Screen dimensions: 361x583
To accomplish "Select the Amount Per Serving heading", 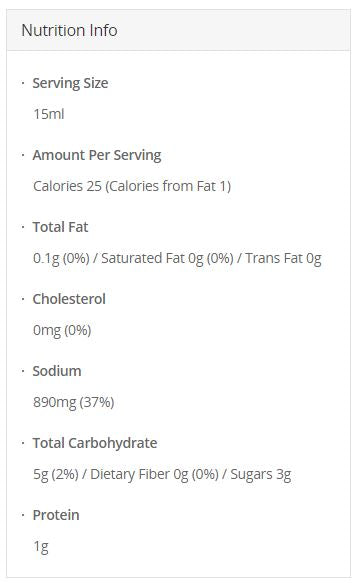I will (x=97, y=155).
